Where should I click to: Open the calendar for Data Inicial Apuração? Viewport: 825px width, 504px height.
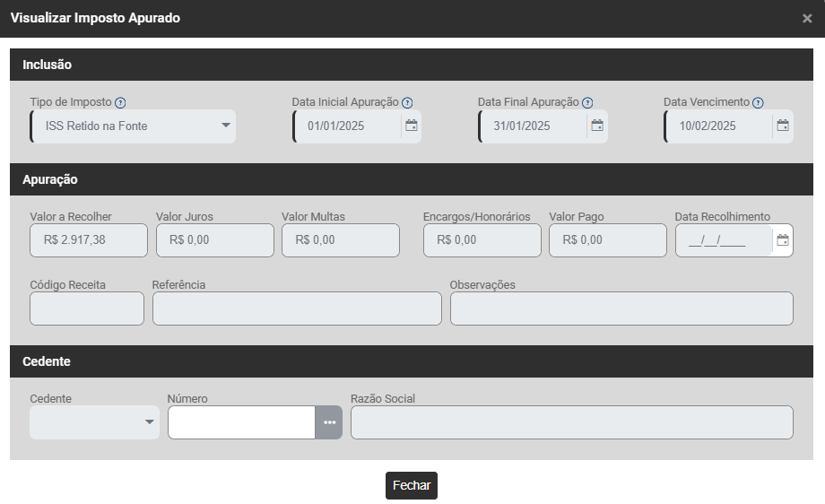click(x=412, y=126)
